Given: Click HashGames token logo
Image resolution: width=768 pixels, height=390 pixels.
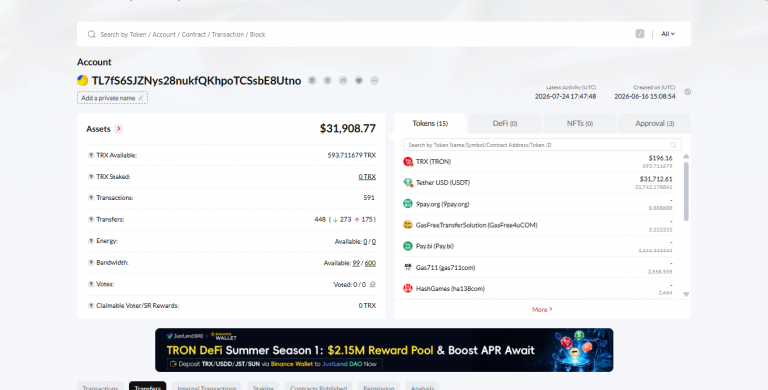Looking at the screenshot, I should pyautogui.click(x=408, y=289).
